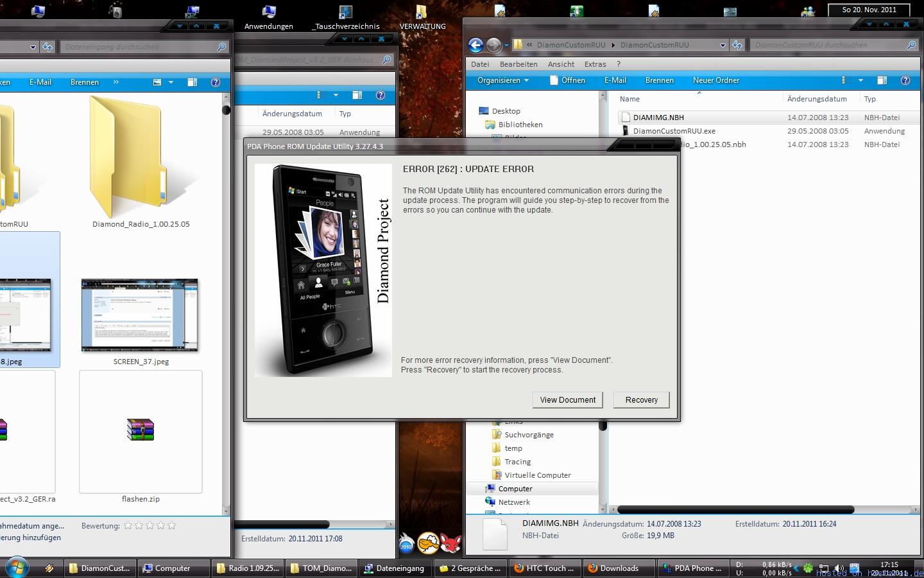The width and height of the screenshot is (924, 578).
Task: Click the Dateneingang search field
Action: pyautogui.click(x=145, y=47)
